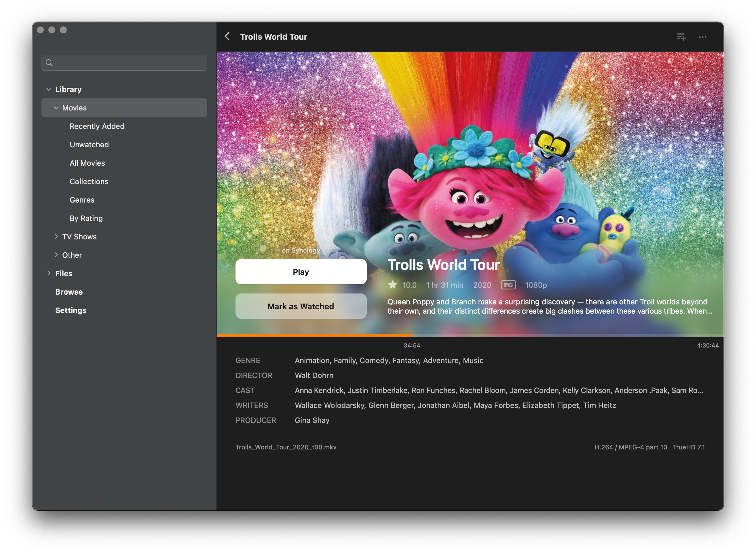Click the orange playback progress bar

(x=314, y=335)
